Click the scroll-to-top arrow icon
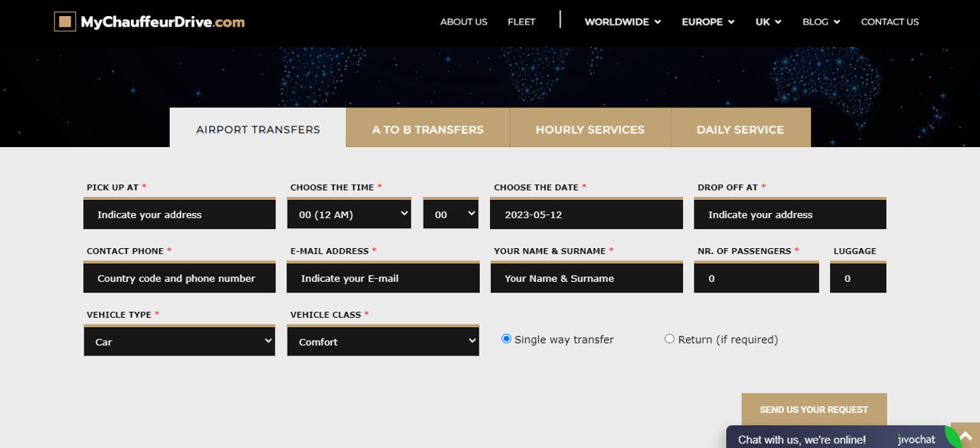This screenshot has height=448, width=980. pyautogui.click(x=965, y=436)
